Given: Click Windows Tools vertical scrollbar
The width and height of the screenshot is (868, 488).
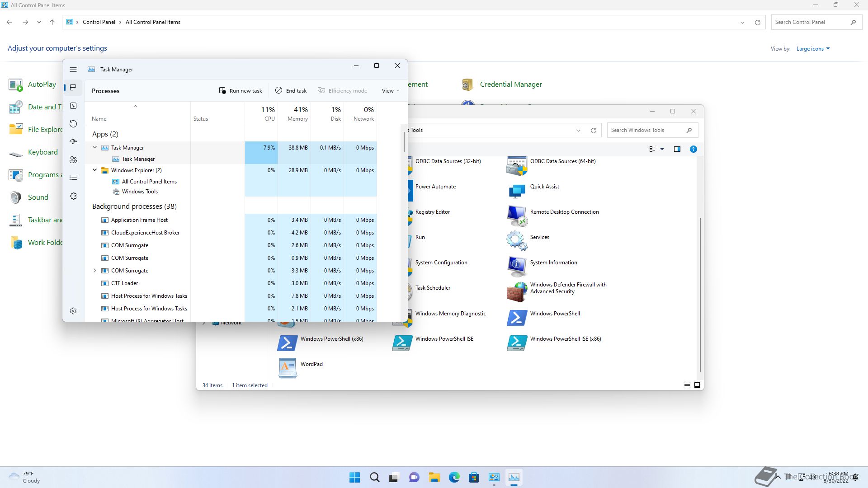Looking at the screenshot, I should click(700, 295).
